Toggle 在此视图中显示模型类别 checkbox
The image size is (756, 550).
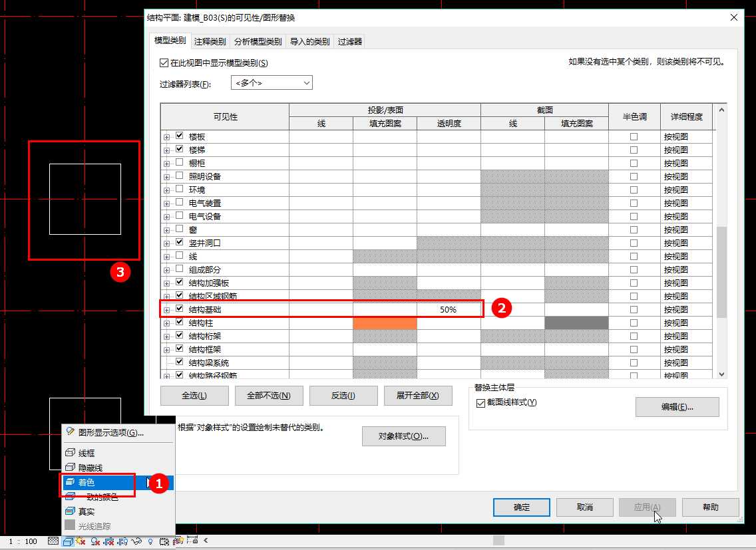click(164, 63)
